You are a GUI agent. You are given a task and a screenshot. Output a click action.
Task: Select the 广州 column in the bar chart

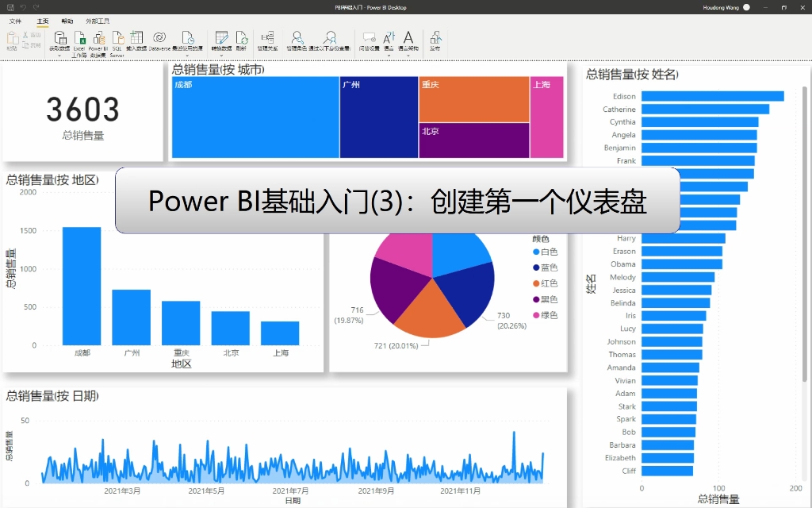[x=132, y=317]
